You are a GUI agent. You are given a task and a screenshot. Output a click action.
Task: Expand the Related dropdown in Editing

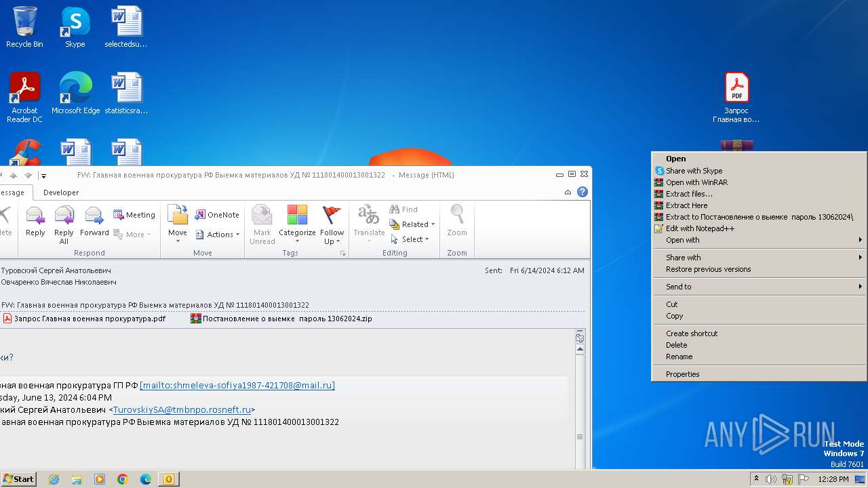[x=412, y=224]
